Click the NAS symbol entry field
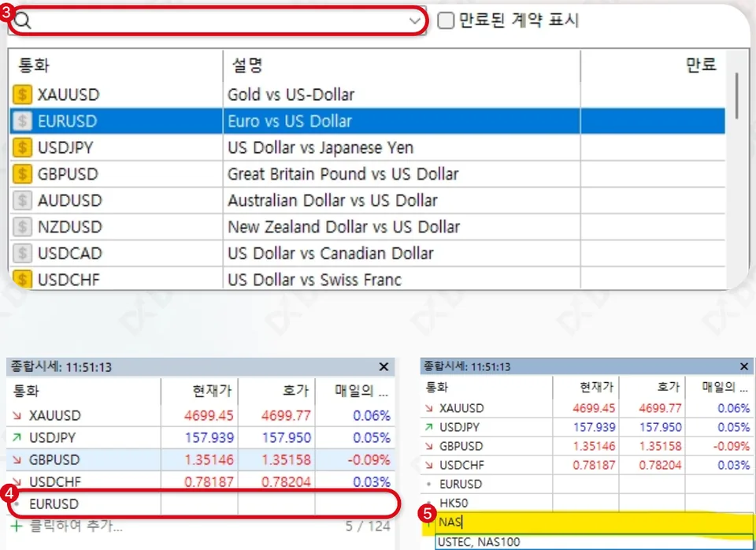Viewport: 756px width, 550px height. click(x=593, y=522)
